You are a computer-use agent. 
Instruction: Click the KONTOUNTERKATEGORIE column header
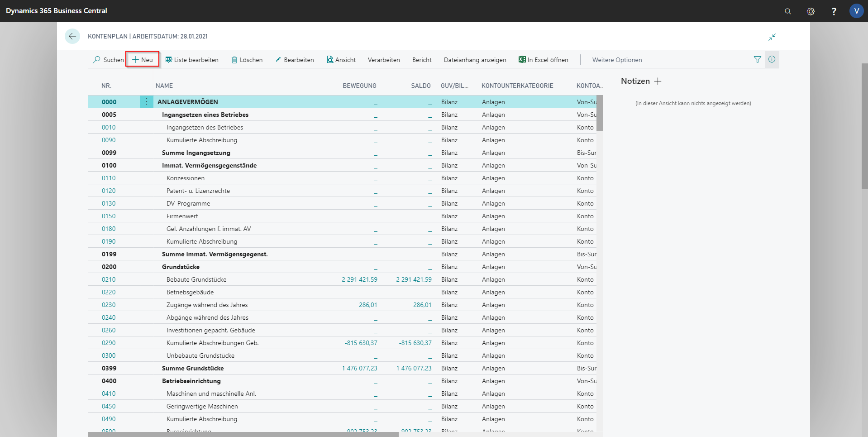pyautogui.click(x=517, y=86)
